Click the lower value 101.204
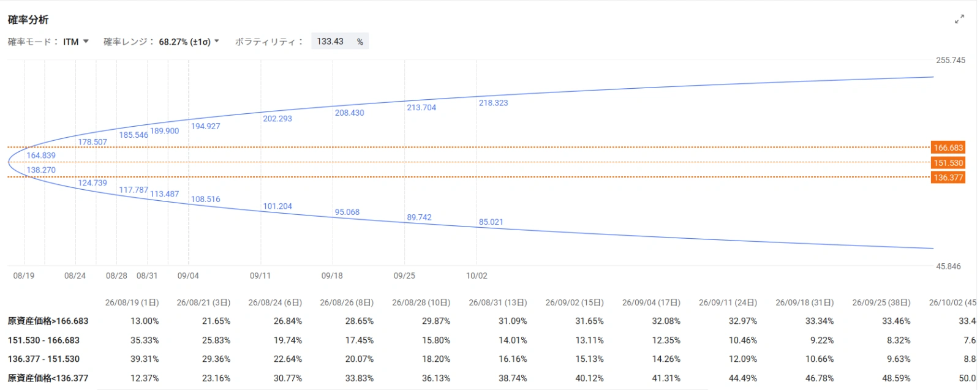 277,206
